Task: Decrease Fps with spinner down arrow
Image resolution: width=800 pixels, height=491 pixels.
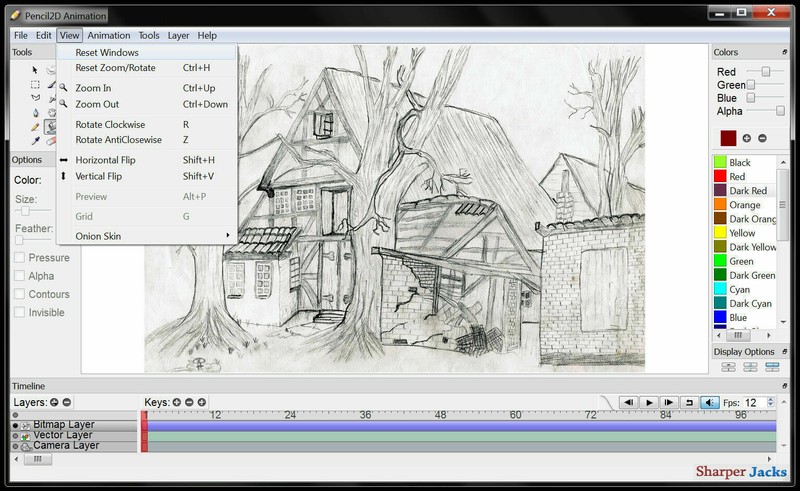Action: click(770, 406)
